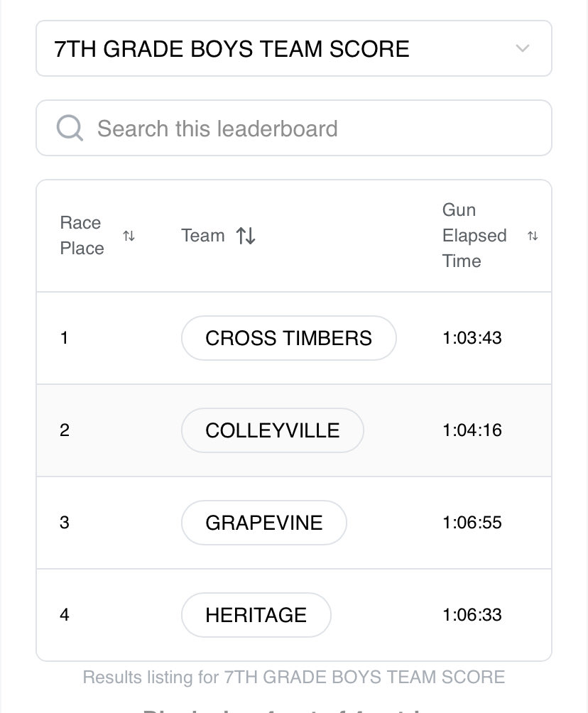Image resolution: width=588 pixels, height=713 pixels.
Task: Focus the Search this leaderboard field
Action: [x=294, y=128]
